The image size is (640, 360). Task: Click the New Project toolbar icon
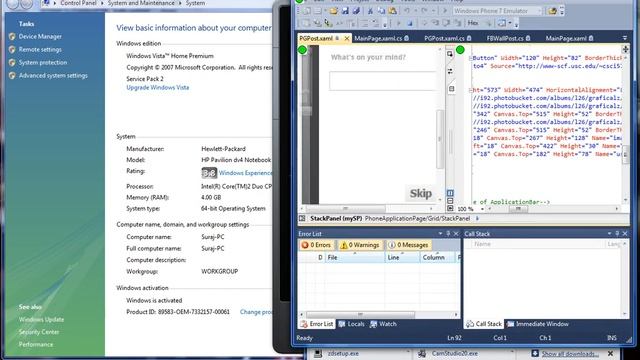[307, 11]
